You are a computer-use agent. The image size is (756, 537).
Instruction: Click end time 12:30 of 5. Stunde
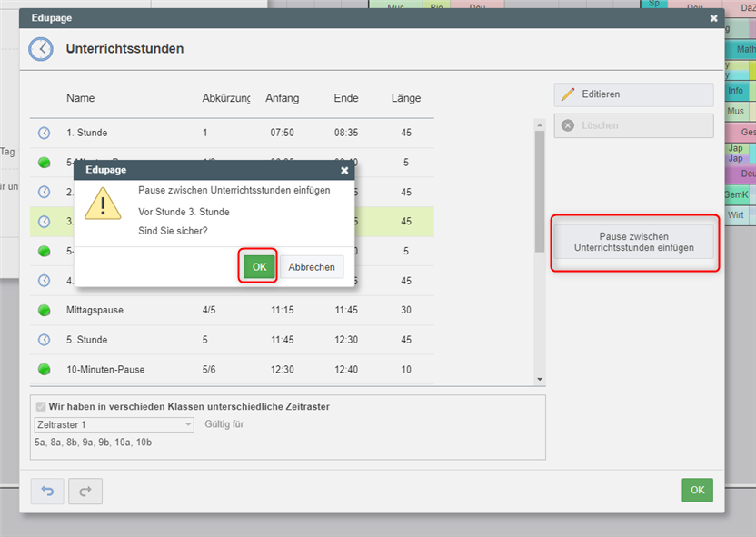click(x=346, y=340)
